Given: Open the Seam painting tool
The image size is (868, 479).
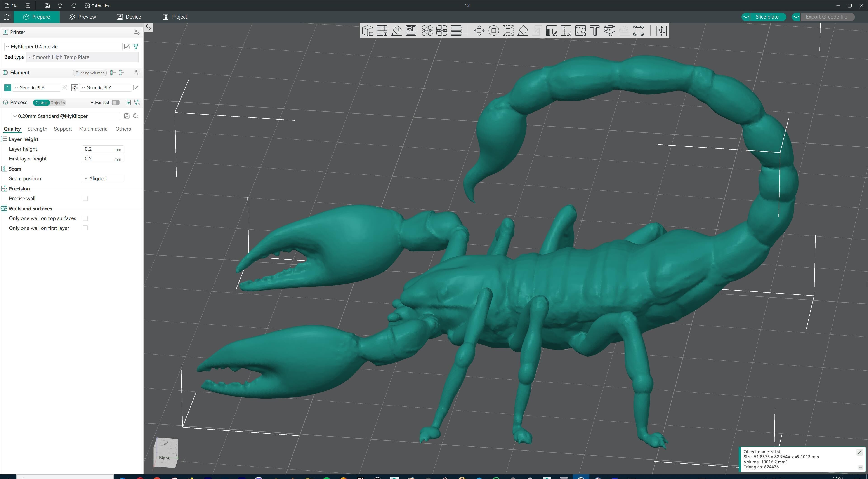Looking at the screenshot, I should tap(566, 31).
